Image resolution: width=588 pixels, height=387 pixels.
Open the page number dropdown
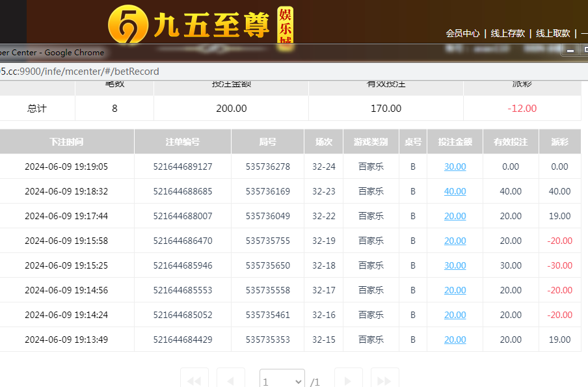coord(282,381)
